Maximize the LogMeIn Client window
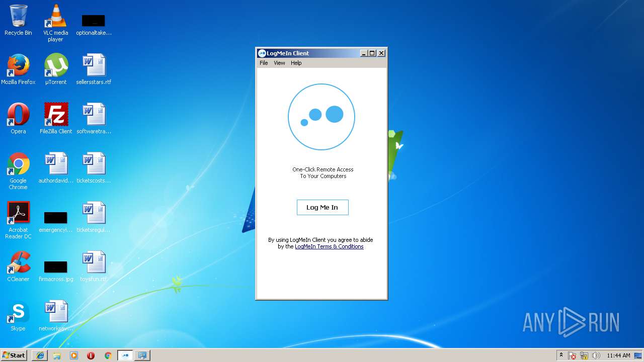The width and height of the screenshot is (644, 362). (372, 53)
